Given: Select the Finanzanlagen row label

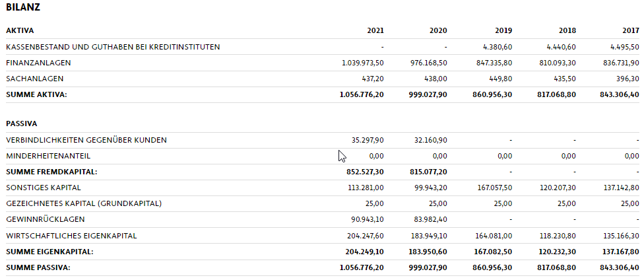Looking at the screenshot, I should [x=38, y=63].
